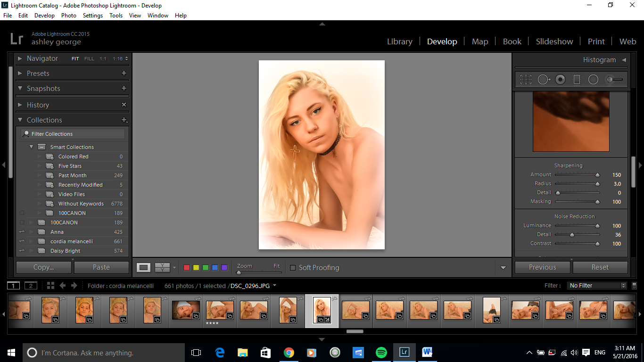
Task: Open the DSC_0296.JPG filename dropdown
Action: point(275,285)
